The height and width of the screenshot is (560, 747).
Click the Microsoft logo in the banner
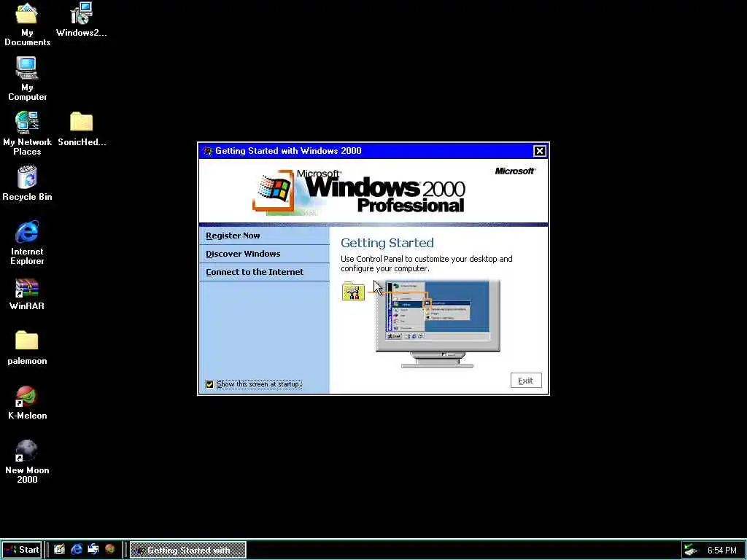pos(515,171)
